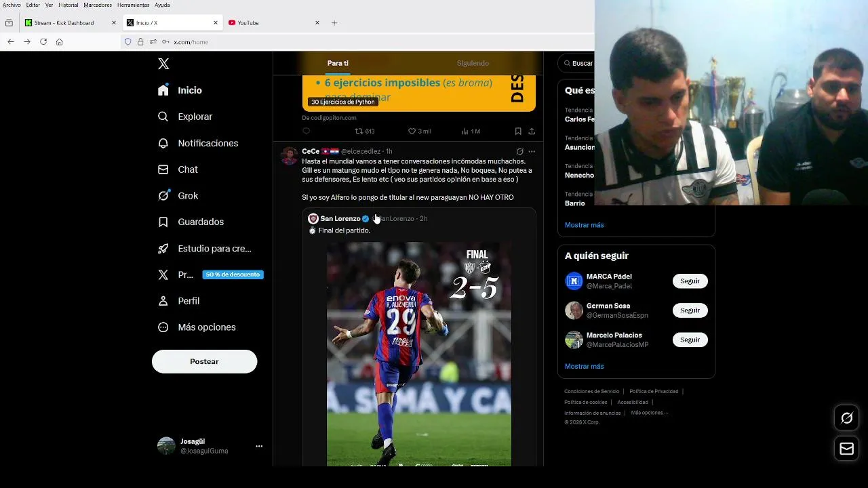
Task: Close the YouTube tab
Action: tap(317, 23)
